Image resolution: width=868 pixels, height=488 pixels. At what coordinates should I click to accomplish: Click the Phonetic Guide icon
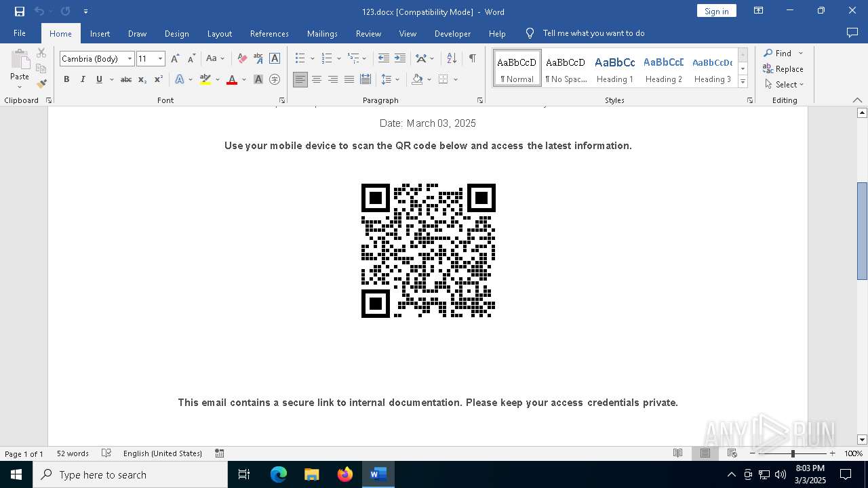258,59
